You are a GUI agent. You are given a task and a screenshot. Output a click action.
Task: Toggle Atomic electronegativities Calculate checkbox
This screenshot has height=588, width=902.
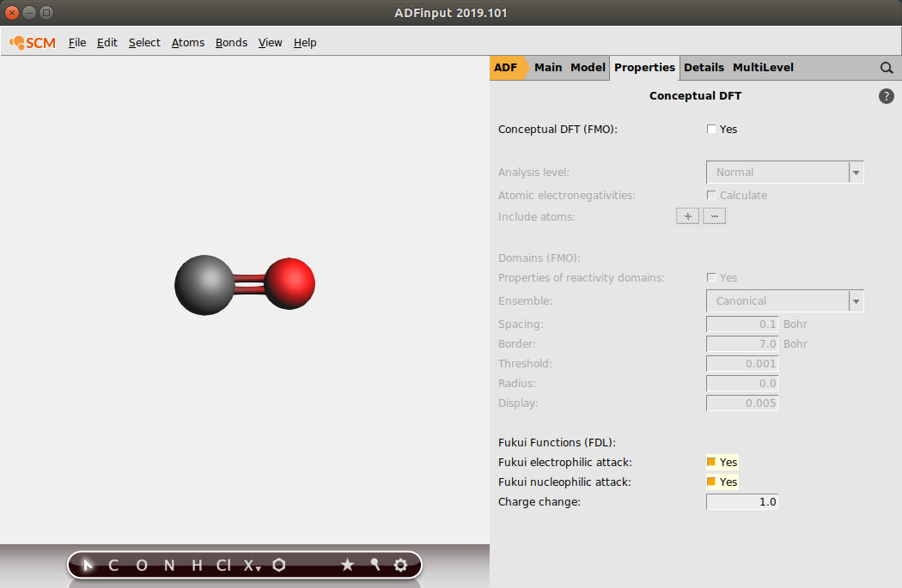(711, 196)
